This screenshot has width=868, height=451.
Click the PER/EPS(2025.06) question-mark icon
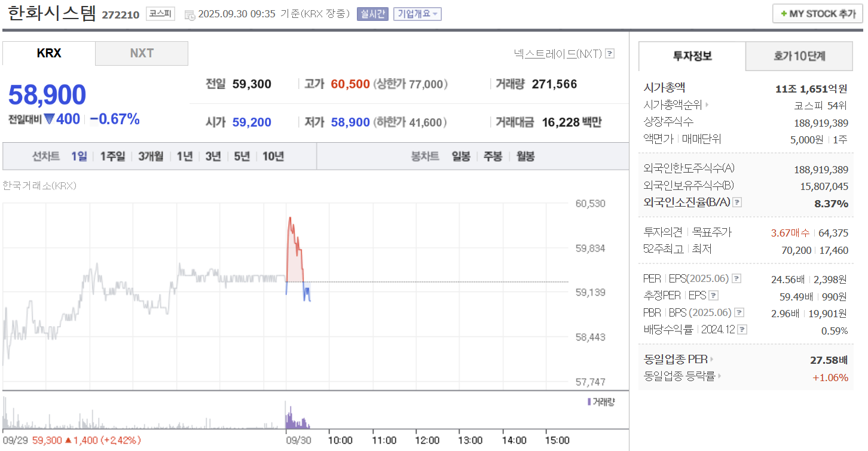pyautogui.click(x=737, y=278)
